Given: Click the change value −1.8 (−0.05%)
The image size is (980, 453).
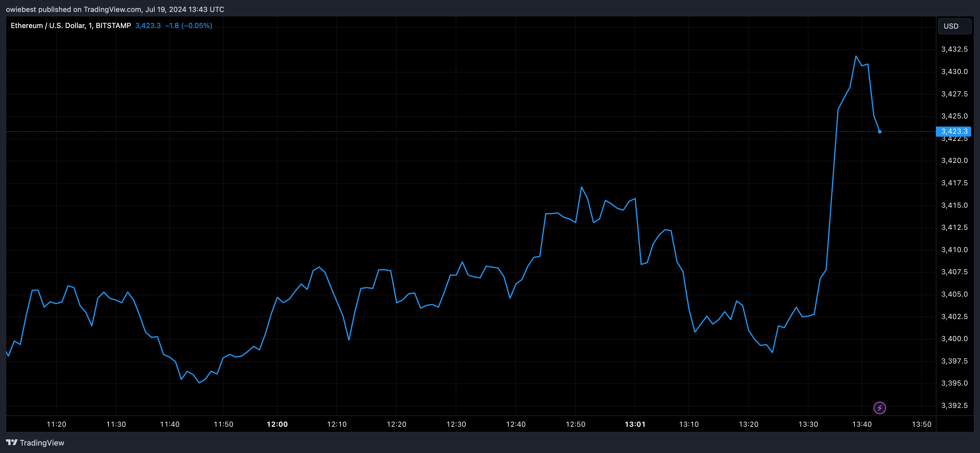Looking at the screenshot, I should click(x=188, y=25).
